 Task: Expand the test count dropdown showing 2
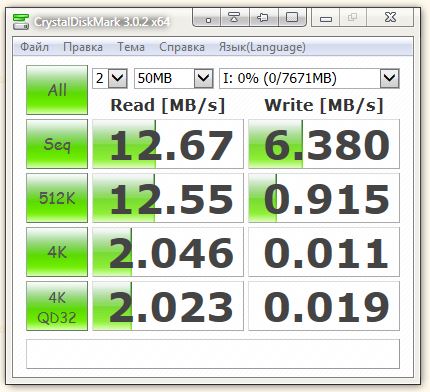[118, 79]
